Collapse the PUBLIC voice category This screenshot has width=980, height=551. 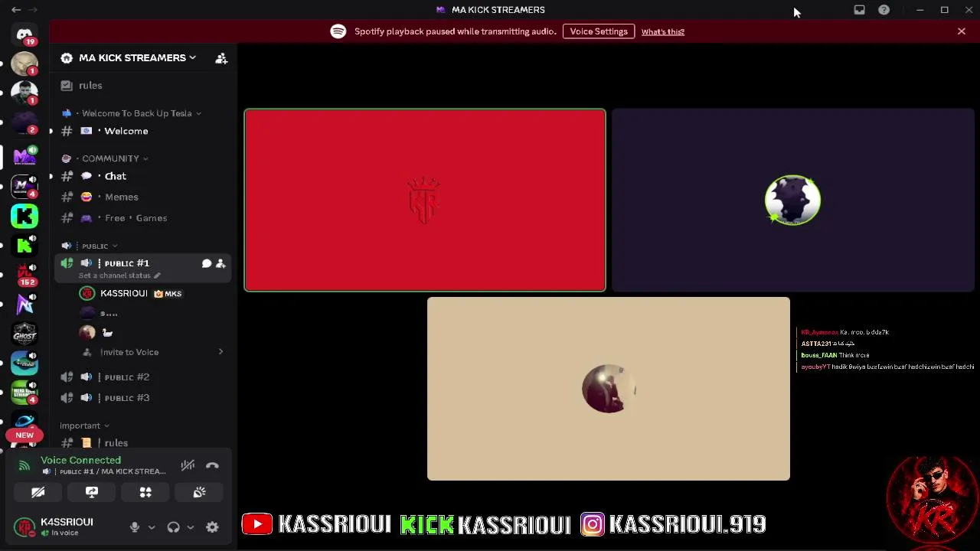90,246
